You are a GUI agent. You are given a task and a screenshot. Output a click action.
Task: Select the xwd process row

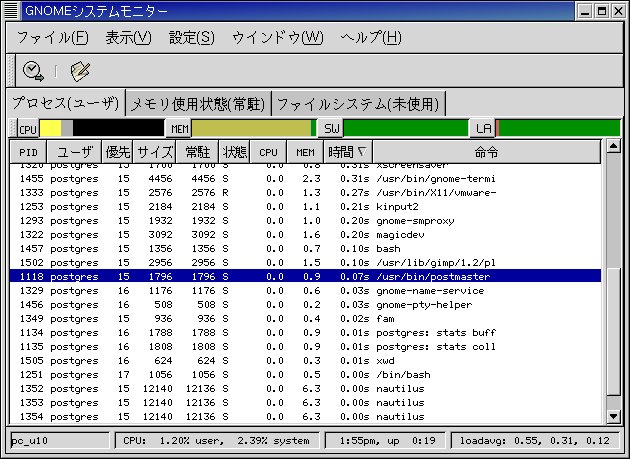click(x=305, y=361)
